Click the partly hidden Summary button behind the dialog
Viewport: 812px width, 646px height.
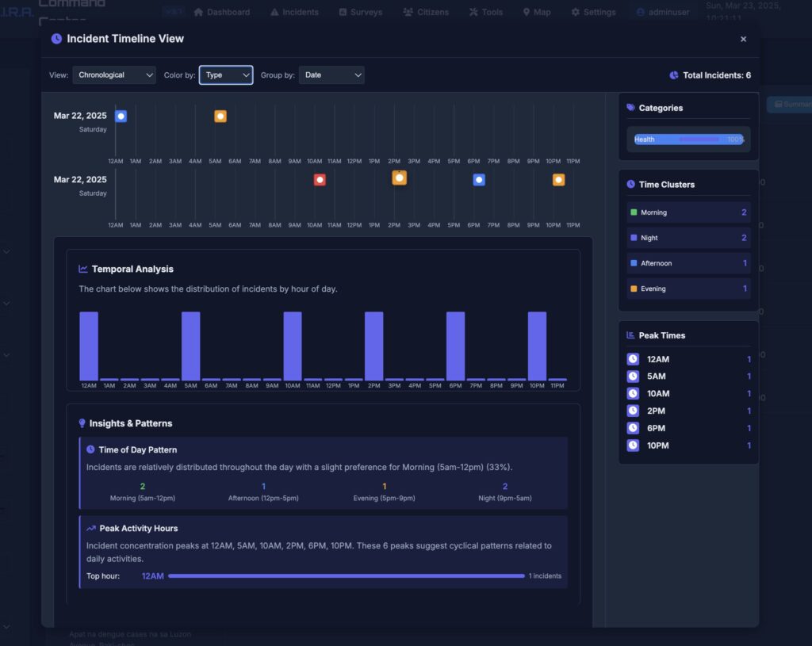[x=791, y=104]
